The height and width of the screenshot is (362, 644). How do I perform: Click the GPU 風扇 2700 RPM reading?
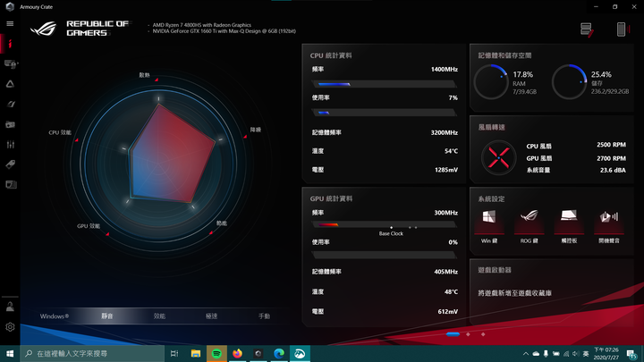pos(611,158)
